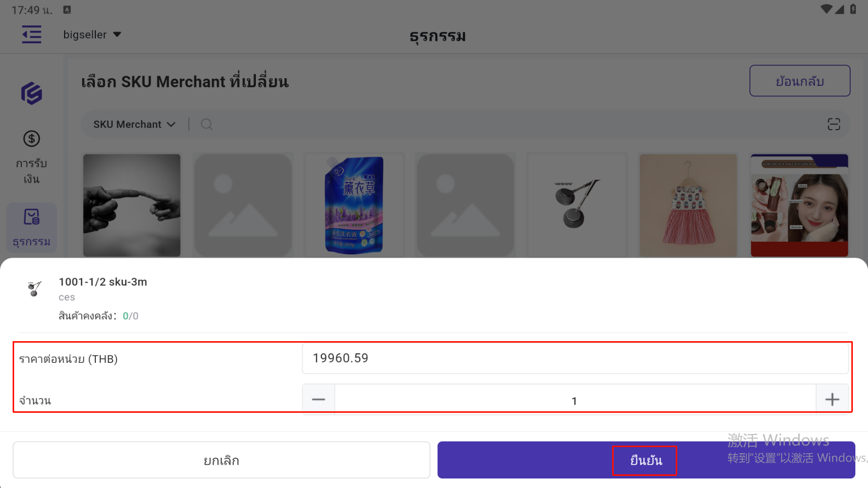Expand the SKU Merchant search filter
This screenshot has width=868, height=488.
coord(134,124)
